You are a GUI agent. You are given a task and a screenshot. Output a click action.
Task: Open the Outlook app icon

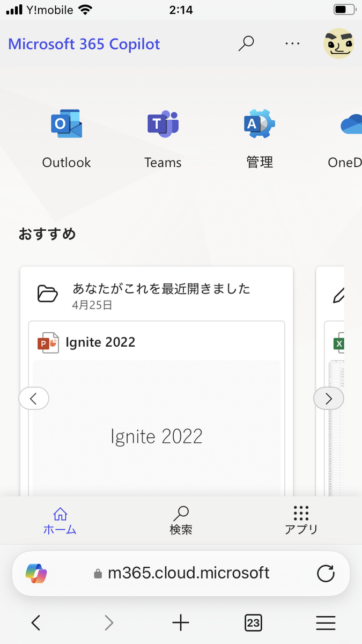click(66, 123)
